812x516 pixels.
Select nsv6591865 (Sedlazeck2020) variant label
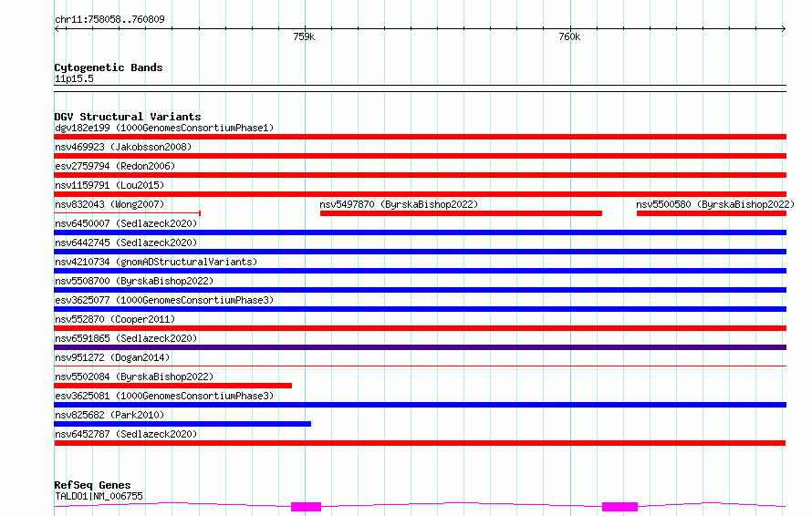[x=126, y=338]
